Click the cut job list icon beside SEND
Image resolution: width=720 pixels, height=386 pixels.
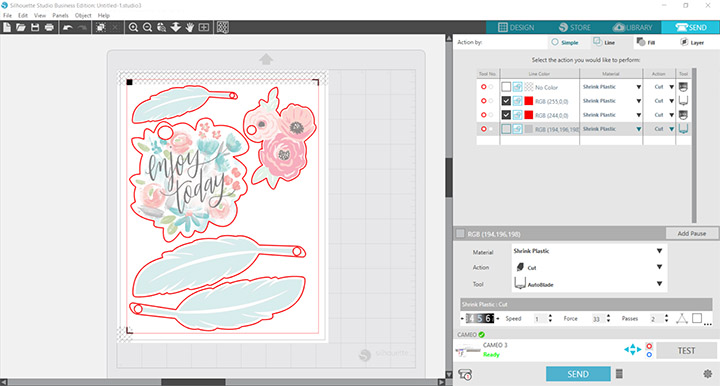(x=619, y=374)
